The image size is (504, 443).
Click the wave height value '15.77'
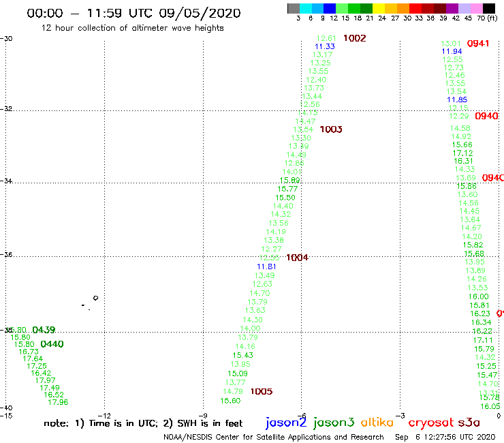[x=287, y=189]
